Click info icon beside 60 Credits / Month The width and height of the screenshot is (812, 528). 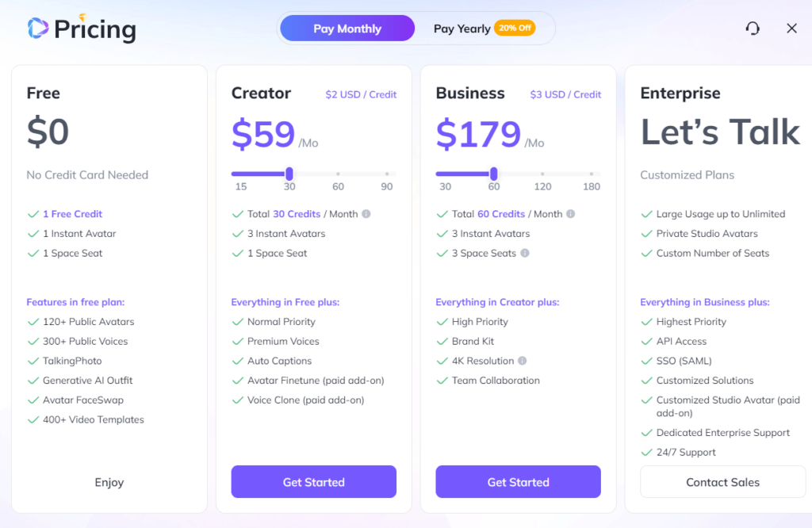pos(570,214)
